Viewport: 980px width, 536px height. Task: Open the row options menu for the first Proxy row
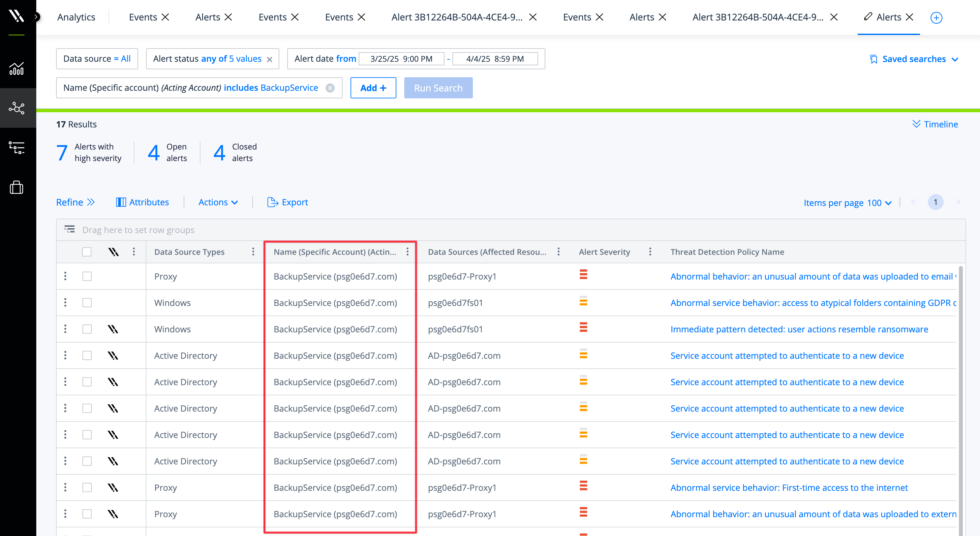65,276
